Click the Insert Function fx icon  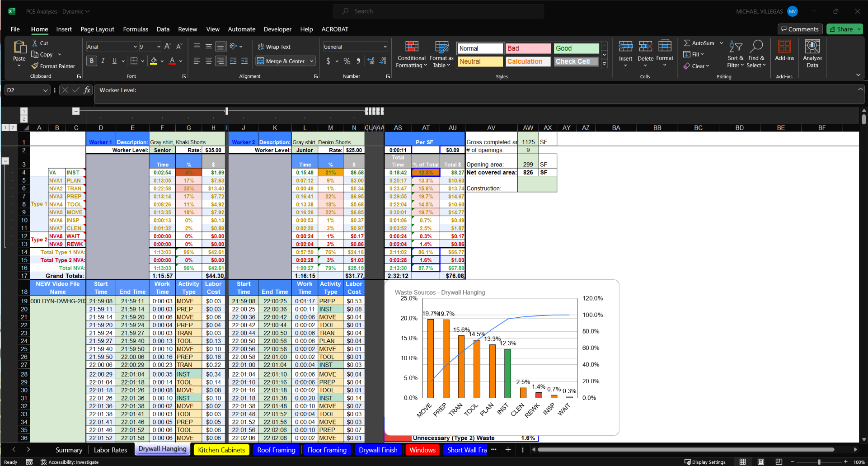(x=87, y=90)
